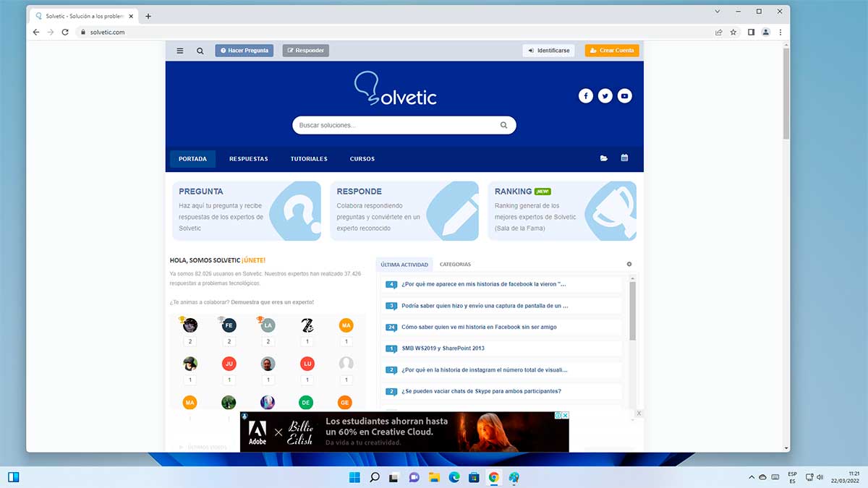Open question about vaciar chats de Skype
Viewport: 868px width, 488px height.
(481, 391)
